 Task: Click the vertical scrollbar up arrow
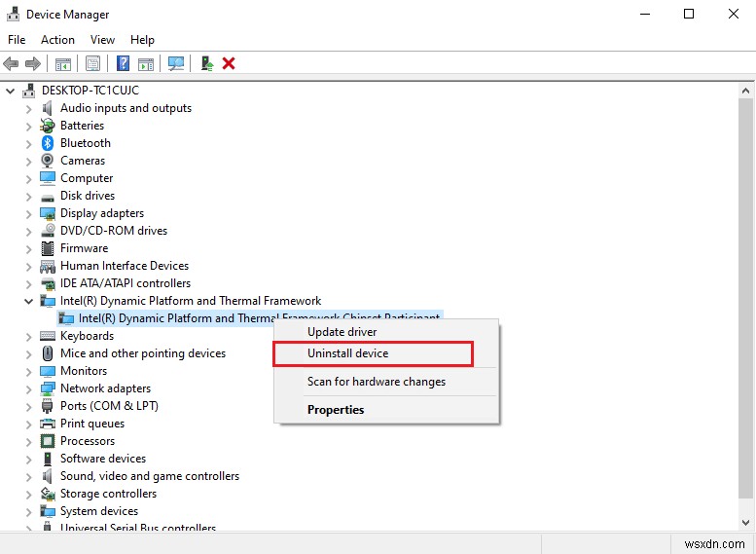[745, 91]
